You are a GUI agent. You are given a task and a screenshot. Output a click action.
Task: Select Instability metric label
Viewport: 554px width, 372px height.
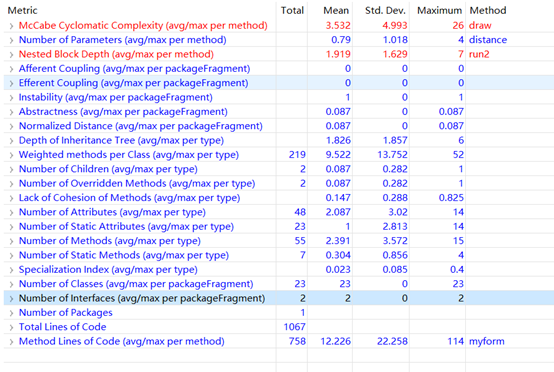click(116, 97)
